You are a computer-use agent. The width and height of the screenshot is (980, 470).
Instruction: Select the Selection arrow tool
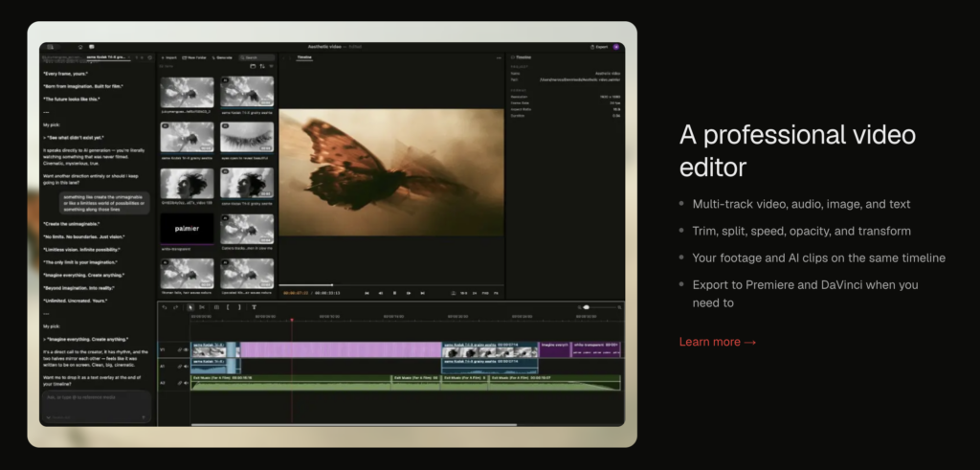(190, 307)
